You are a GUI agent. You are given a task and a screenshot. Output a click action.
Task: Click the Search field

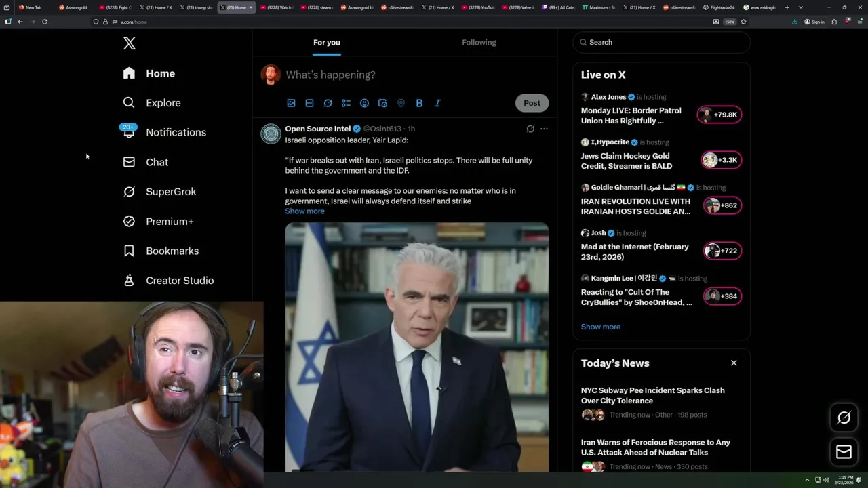click(661, 42)
